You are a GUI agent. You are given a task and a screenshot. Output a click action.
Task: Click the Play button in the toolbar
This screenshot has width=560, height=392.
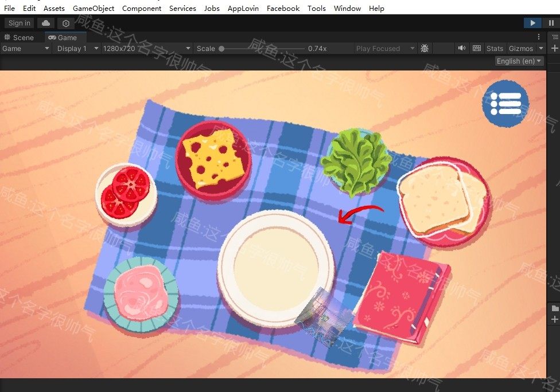click(x=532, y=23)
